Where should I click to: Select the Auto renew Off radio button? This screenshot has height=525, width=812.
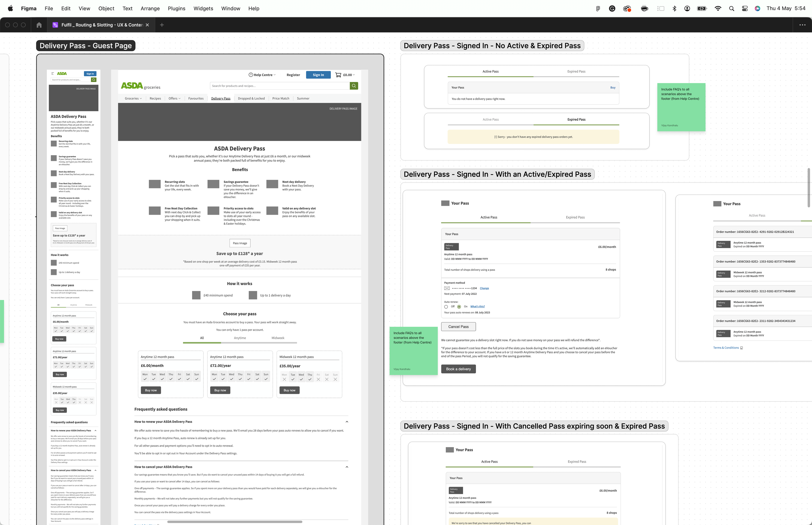tap(446, 307)
